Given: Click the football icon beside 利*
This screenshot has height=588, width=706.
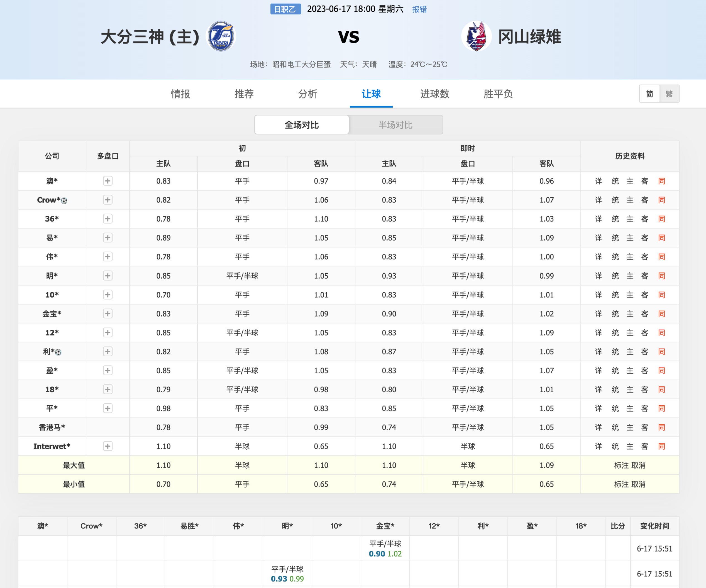Looking at the screenshot, I should pyautogui.click(x=58, y=352).
